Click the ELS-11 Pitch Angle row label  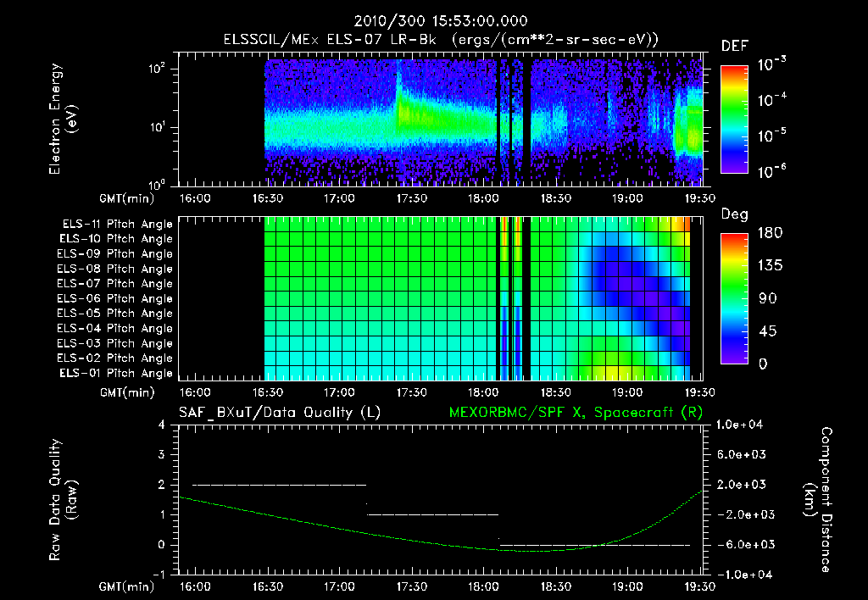coord(117,225)
